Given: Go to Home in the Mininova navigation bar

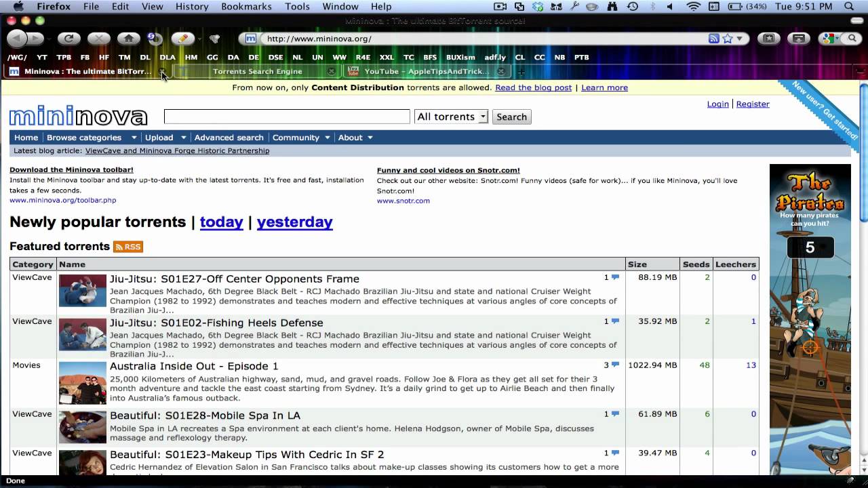Looking at the screenshot, I should coord(26,138).
